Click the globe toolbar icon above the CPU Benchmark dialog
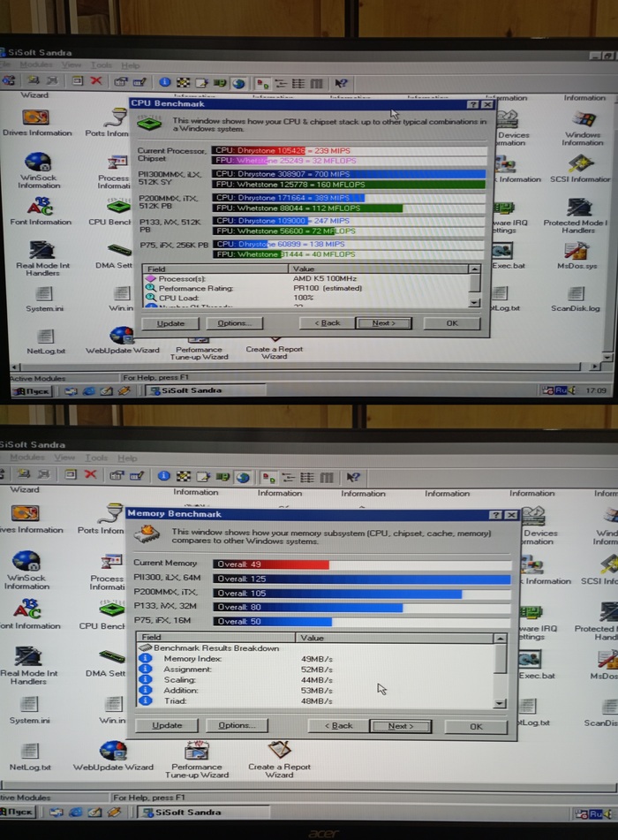 pos(239,84)
